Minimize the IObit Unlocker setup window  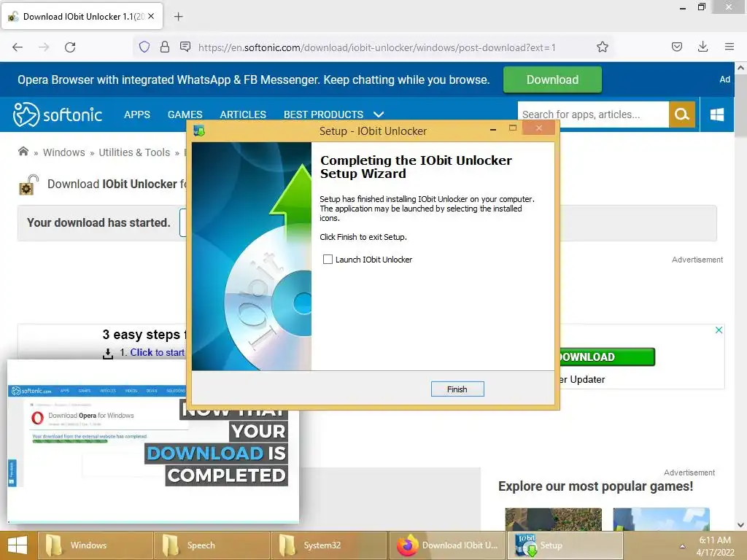(x=493, y=129)
